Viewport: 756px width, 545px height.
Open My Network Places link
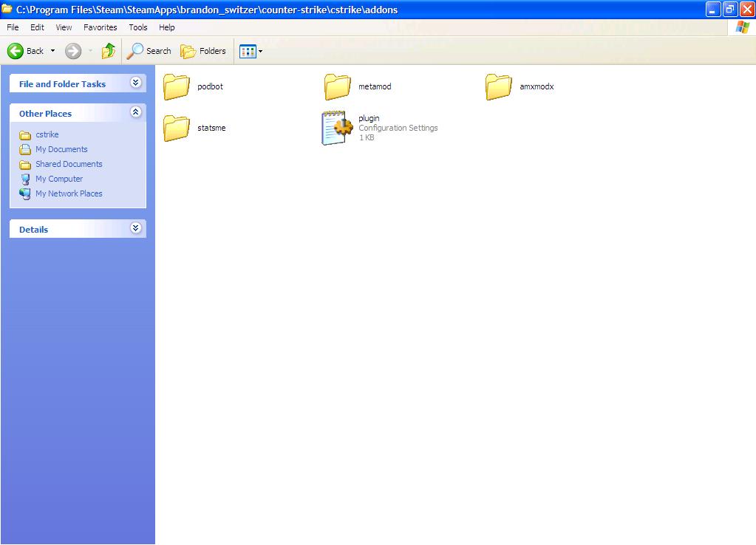[69, 193]
